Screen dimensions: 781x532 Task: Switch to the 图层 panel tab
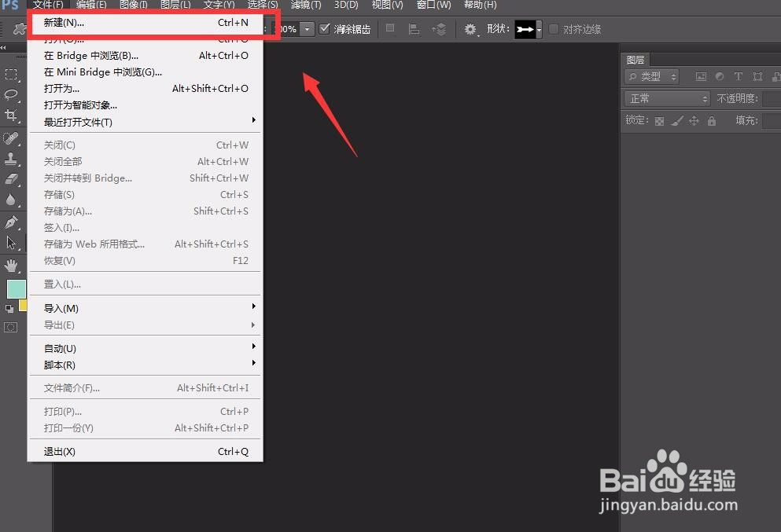click(635, 60)
